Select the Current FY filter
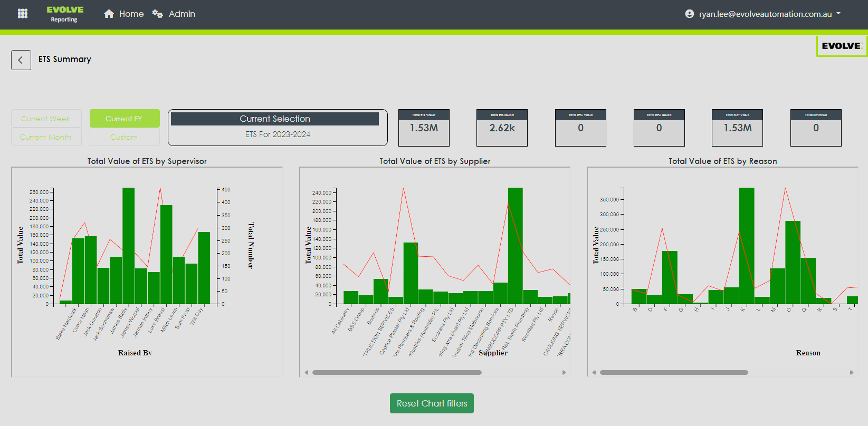Viewport: 868px width, 426px height. pos(124,119)
